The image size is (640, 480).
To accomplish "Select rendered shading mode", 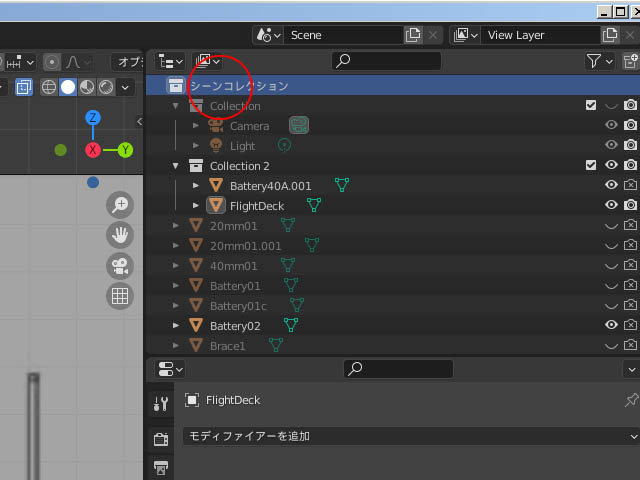I will 106,87.
